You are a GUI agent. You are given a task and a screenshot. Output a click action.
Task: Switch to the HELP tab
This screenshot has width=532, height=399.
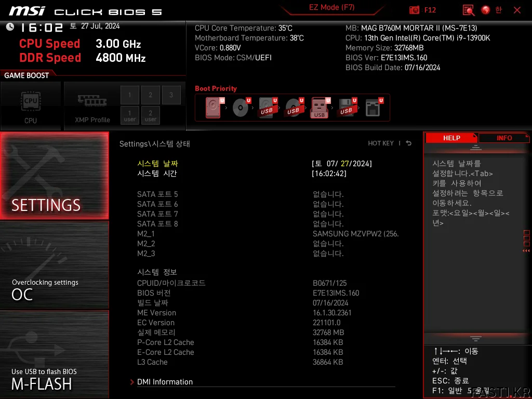coord(451,138)
